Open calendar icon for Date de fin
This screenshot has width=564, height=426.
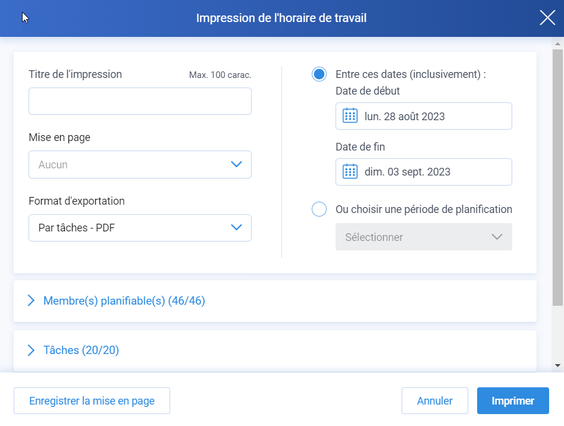[350, 172]
